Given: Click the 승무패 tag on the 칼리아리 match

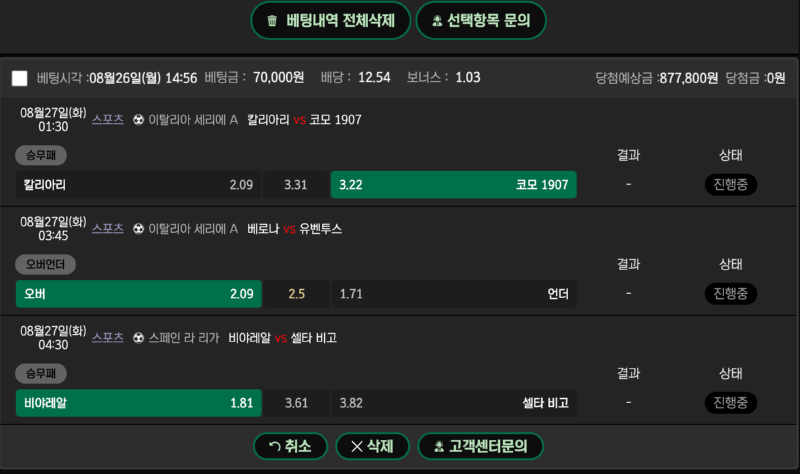Looking at the screenshot, I should click(x=41, y=155).
